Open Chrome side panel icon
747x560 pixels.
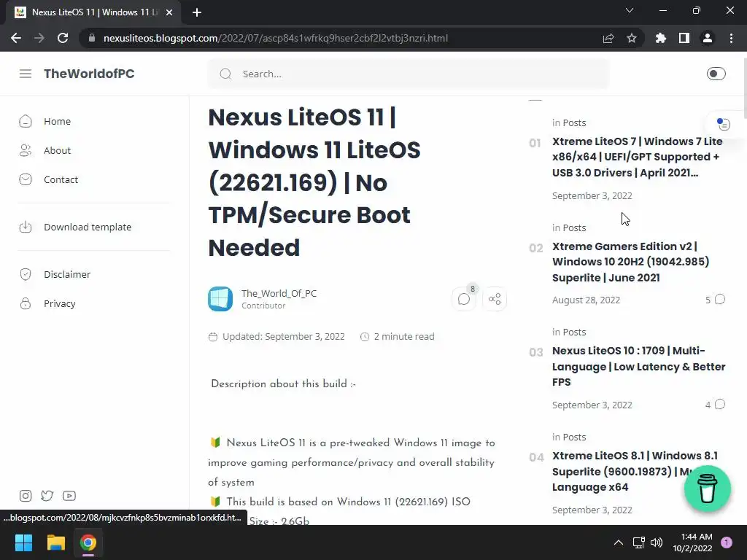point(684,38)
